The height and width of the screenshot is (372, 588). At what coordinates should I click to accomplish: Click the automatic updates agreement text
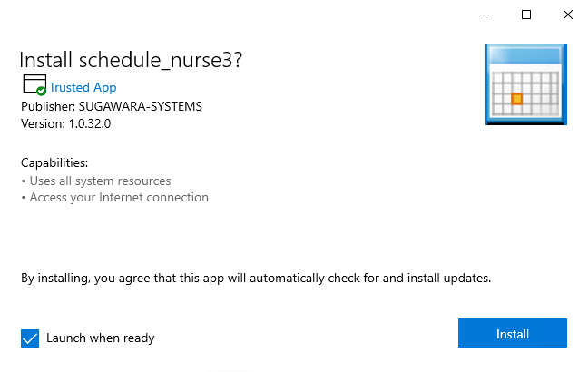tap(256, 279)
